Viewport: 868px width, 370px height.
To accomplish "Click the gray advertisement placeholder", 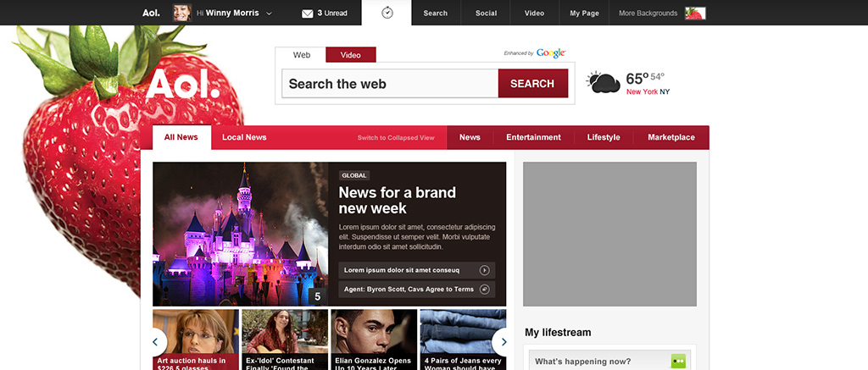I will point(610,234).
